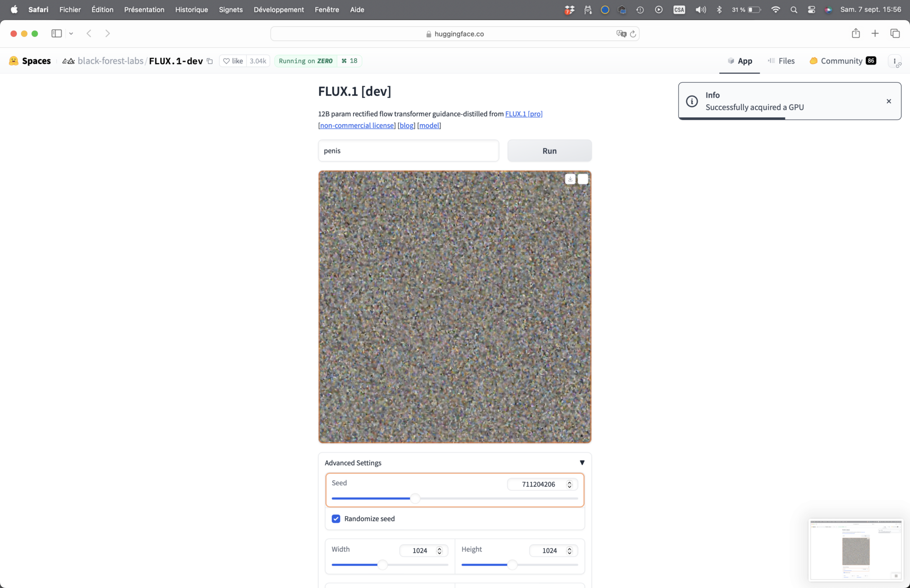Copy the FLUX.1-dev space name icon
Viewport: 910px width, 588px height.
coord(210,61)
